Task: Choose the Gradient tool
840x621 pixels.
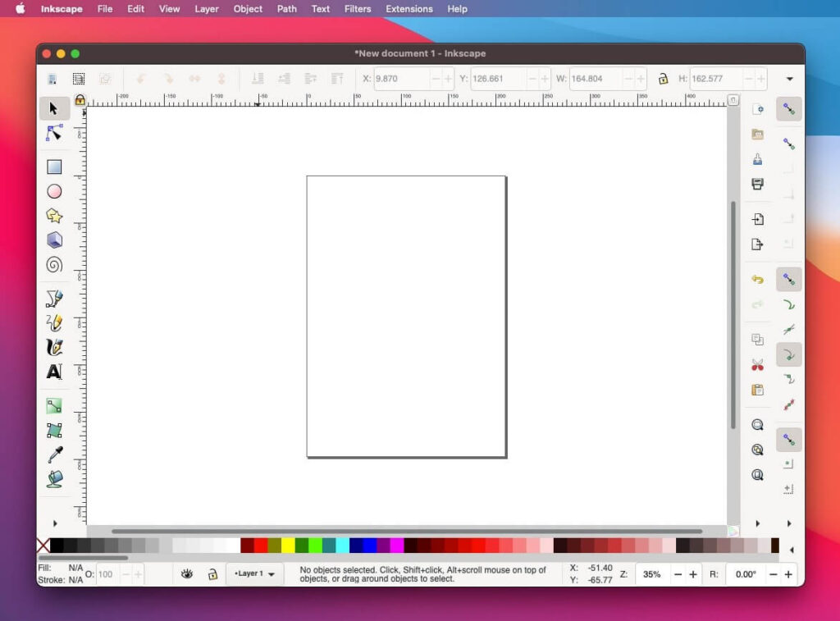Action: coord(54,406)
